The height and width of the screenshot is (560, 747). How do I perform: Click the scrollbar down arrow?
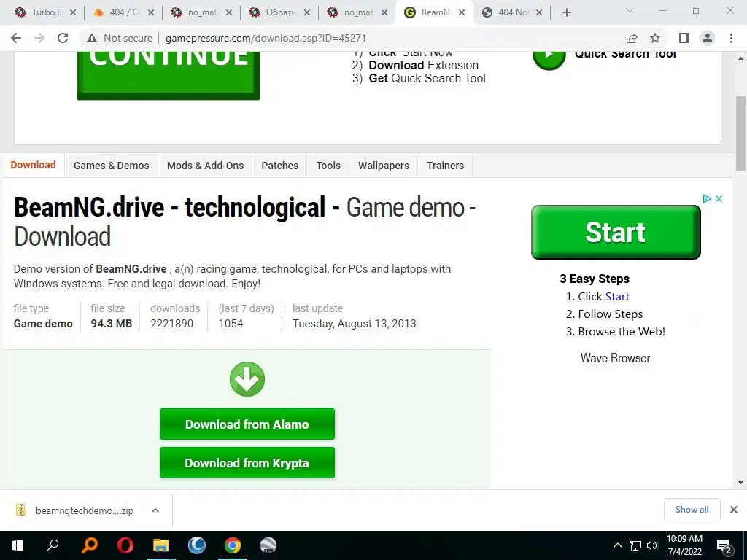click(x=740, y=483)
